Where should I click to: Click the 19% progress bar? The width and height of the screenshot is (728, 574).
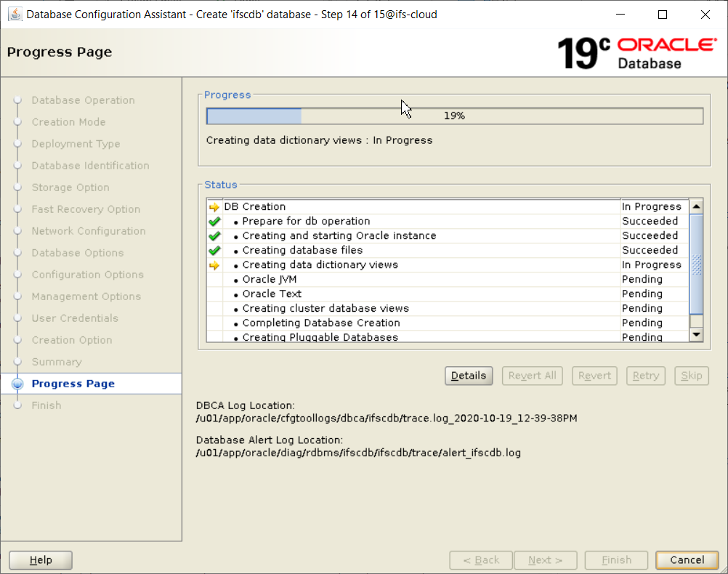455,116
